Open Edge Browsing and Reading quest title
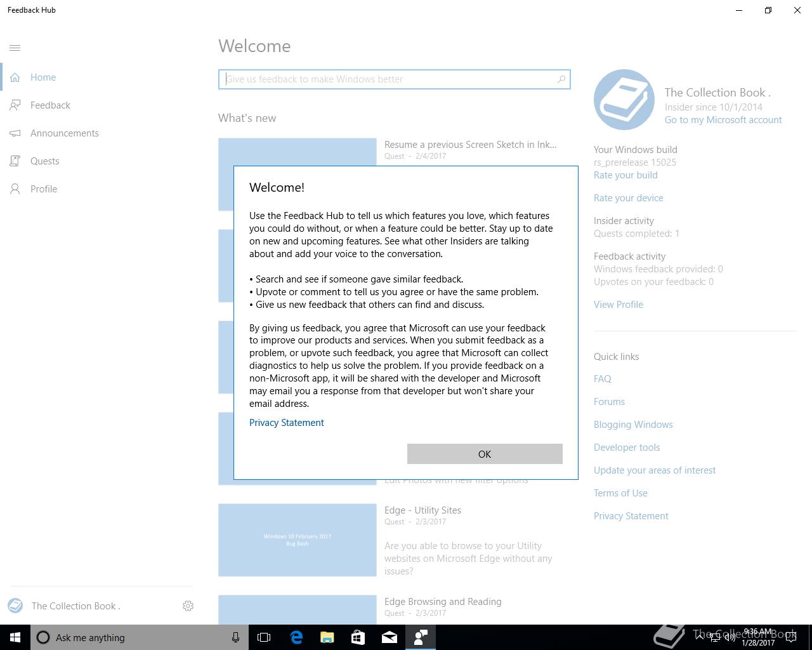The height and width of the screenshot is (650, 812). (x=443, y=602)
